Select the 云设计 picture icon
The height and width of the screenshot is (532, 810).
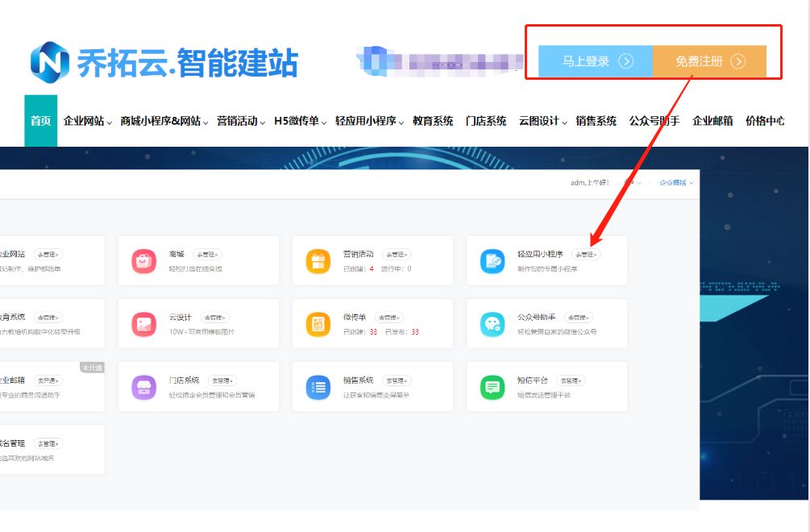click(143, 323)
